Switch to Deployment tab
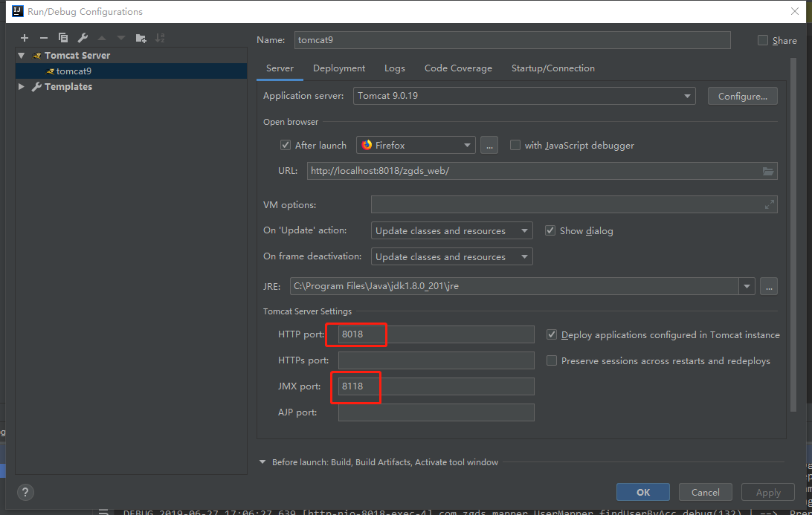This screenshot has height=515, width=812. (x=339, y=68)
